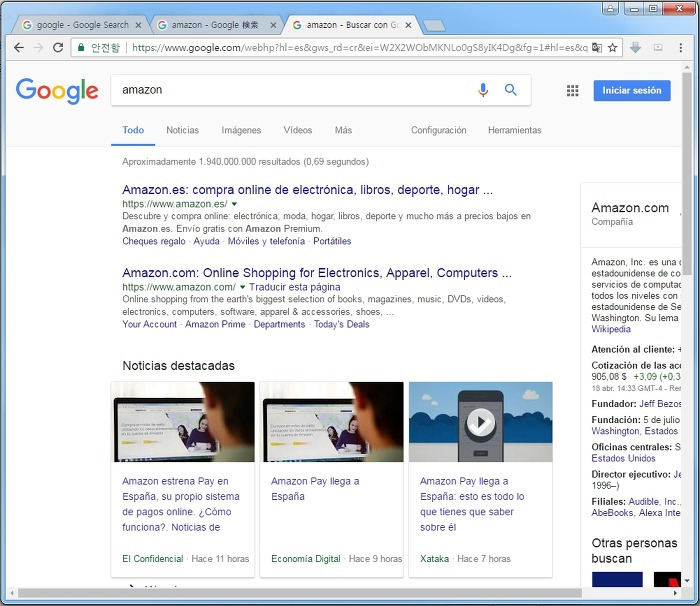Open the Wikipedia link in knowledge panel

[611, 329]
